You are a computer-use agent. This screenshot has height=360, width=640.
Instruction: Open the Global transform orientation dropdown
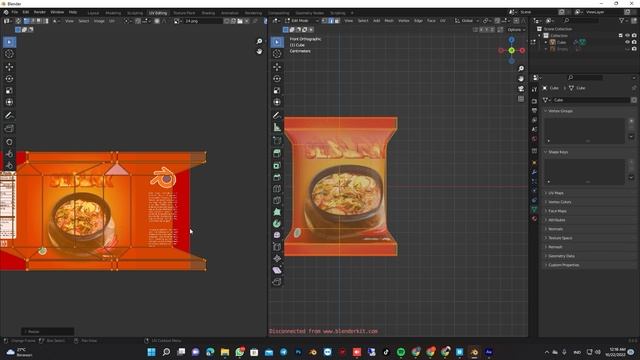(467, 21)
